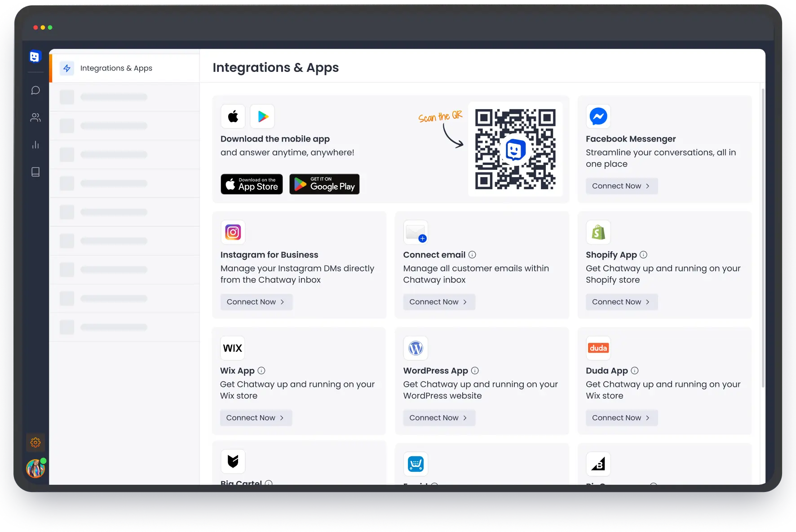Open Settings via the gear icon

pos(35,442)
